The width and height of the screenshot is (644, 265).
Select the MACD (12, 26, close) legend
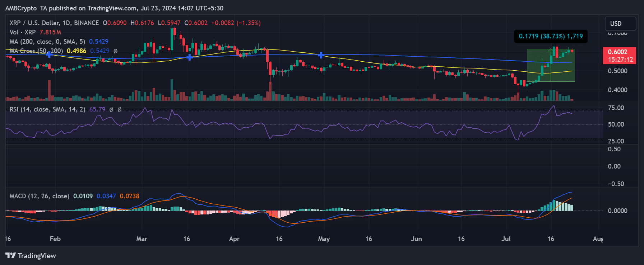pyautogui.click(x=40, y=196)
